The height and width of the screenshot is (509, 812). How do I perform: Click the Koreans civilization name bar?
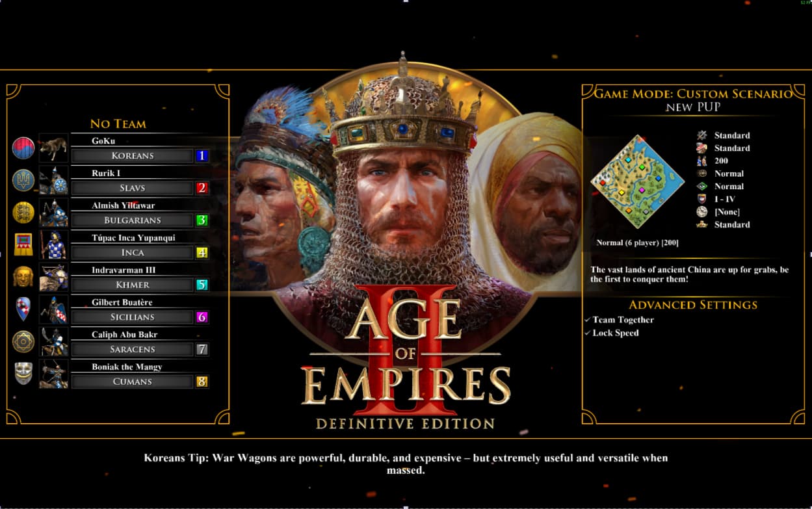point(132,156)
